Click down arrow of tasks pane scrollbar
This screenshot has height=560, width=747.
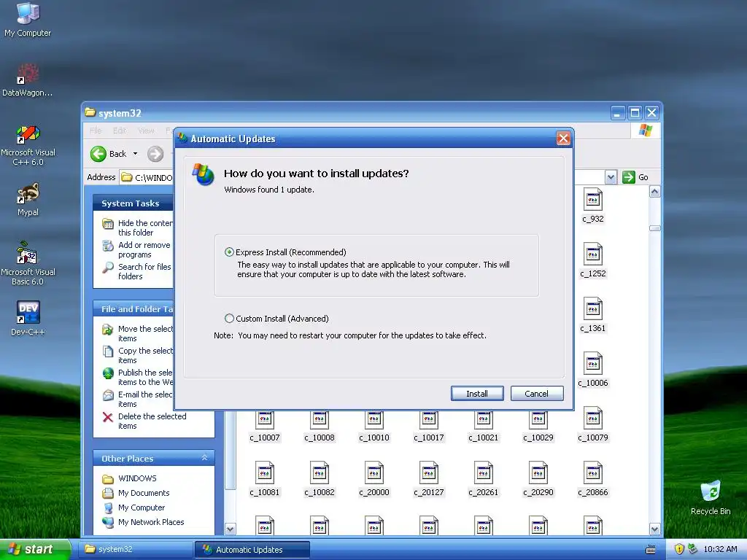[230, 529]
